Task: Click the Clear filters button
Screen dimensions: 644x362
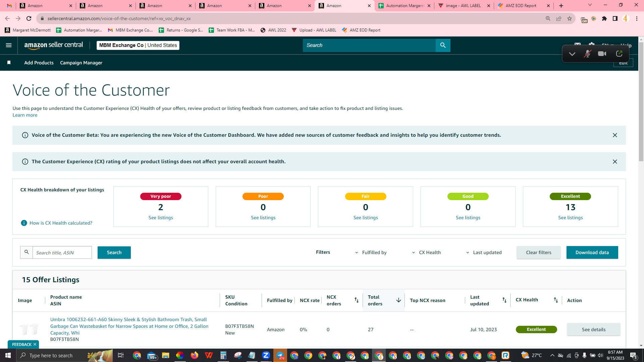Action: click(538, 252)
